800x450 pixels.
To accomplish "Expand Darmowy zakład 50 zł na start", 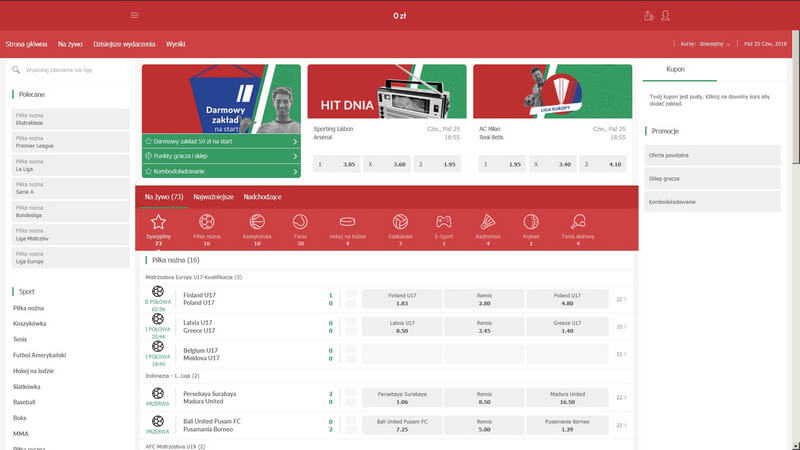I will (221, 141).
